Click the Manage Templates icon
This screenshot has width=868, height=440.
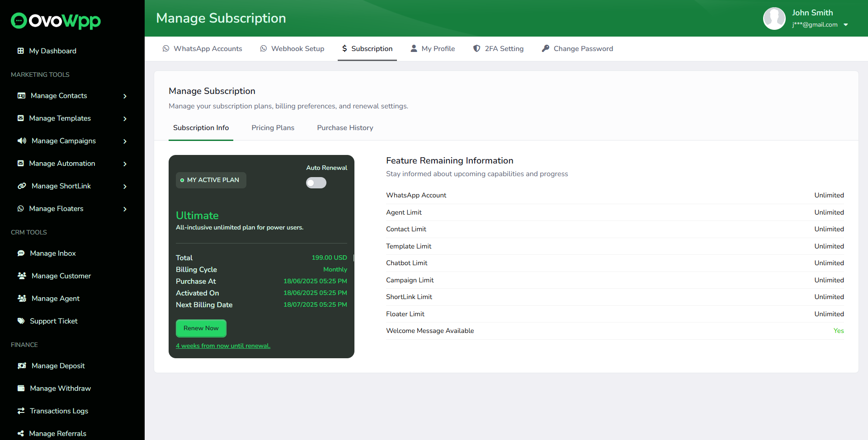click(x=20, y=118)
